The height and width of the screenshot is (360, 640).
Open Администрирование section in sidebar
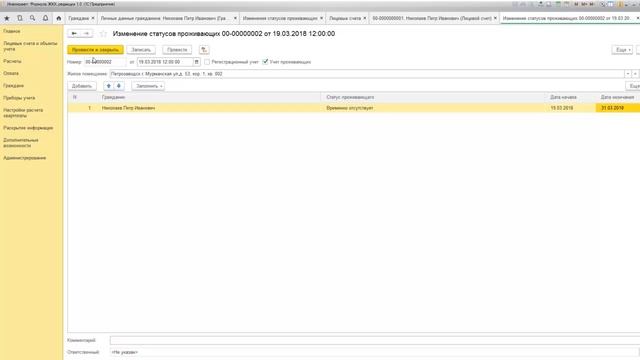coord(24,158)
